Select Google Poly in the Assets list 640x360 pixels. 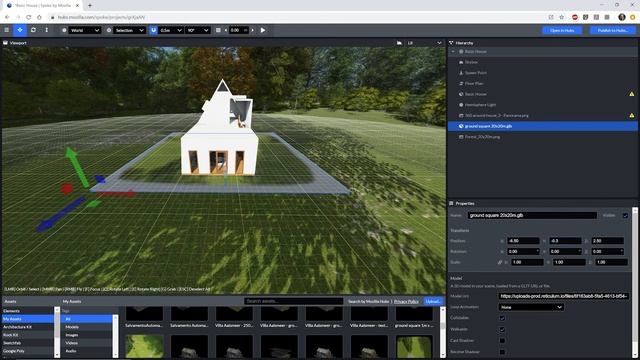click(x=28, y=351)
